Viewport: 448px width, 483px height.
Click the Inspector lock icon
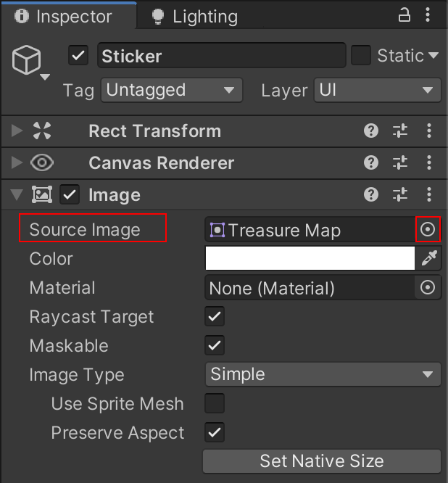(x=404, y=15)
